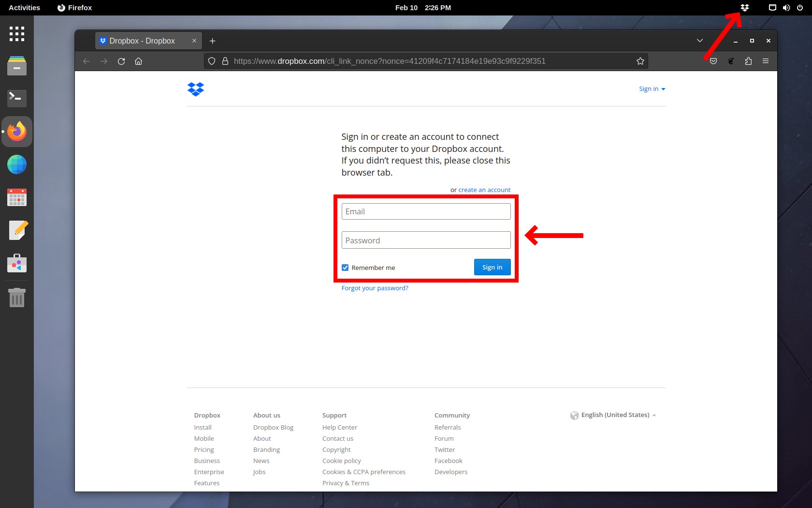Image resolution: width=812 pixels, height=508 pixels.
Task: Open the Features footer link
Action: (x=207, y=483)
